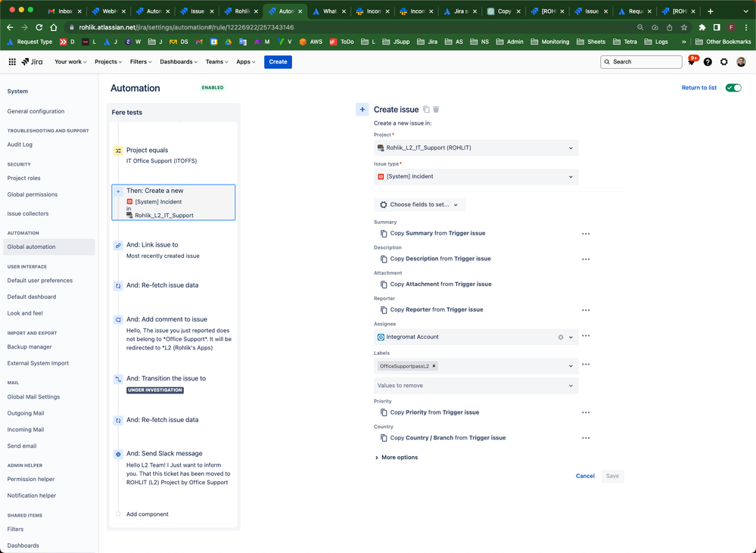Expand Choose fields to set dropdown

click(x=419, y=205)
